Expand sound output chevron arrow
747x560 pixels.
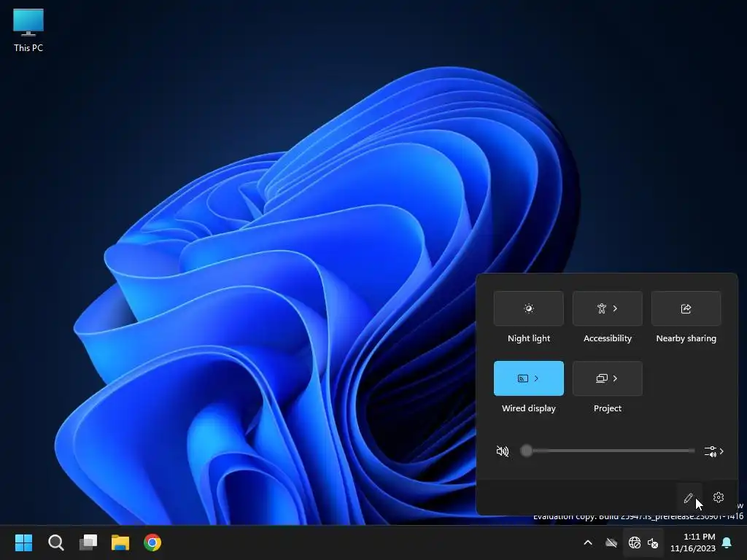pyautogui.click(x=721, y=451)
